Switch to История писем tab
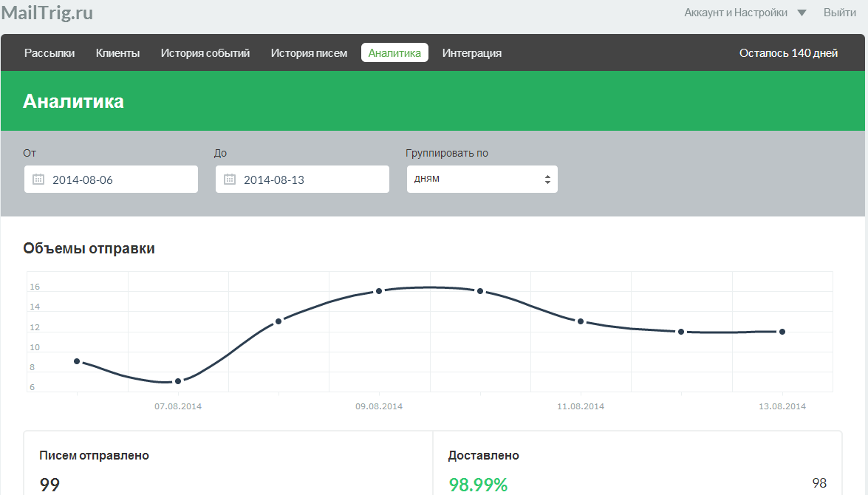 309,53
